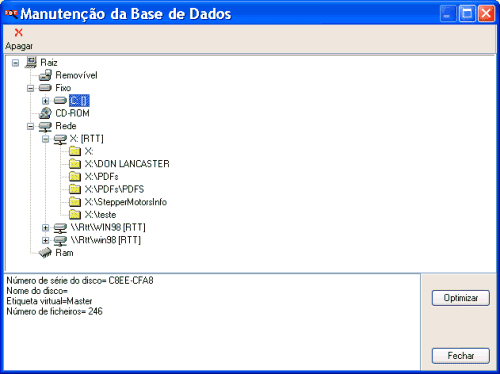
Task: Click the X: [RTT] network drive icon
Action: [x=60, y=139]
